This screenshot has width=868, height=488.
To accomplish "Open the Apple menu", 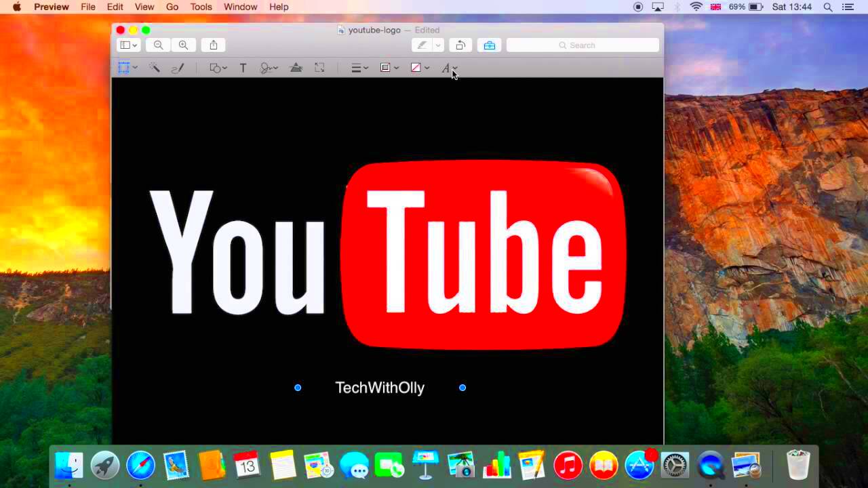I will [17, 7].
